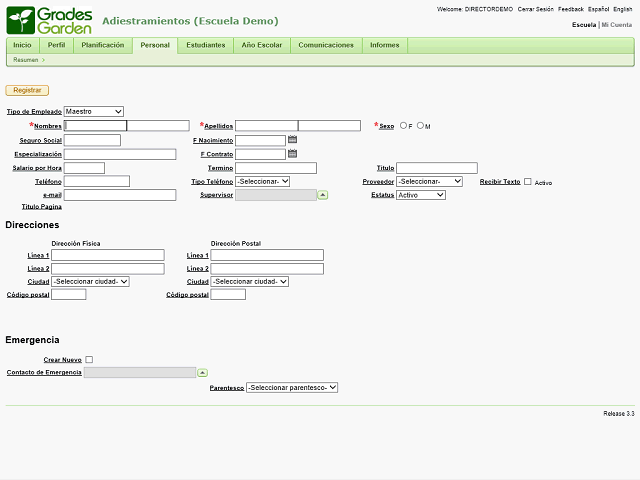The image size is (640, 480).
Task: Click the Teléfono input field
Action: pyautogui.click(x=97, y=182)
